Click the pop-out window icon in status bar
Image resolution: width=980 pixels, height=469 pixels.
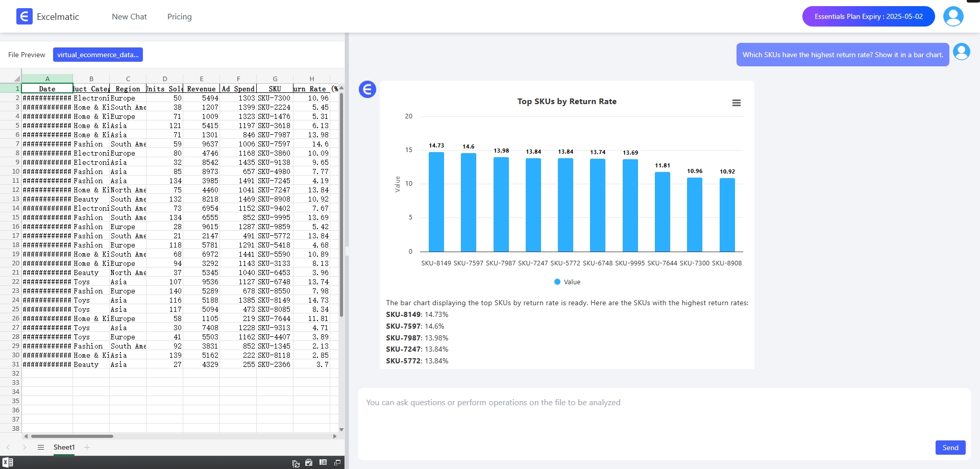click(x=337, y=462)
